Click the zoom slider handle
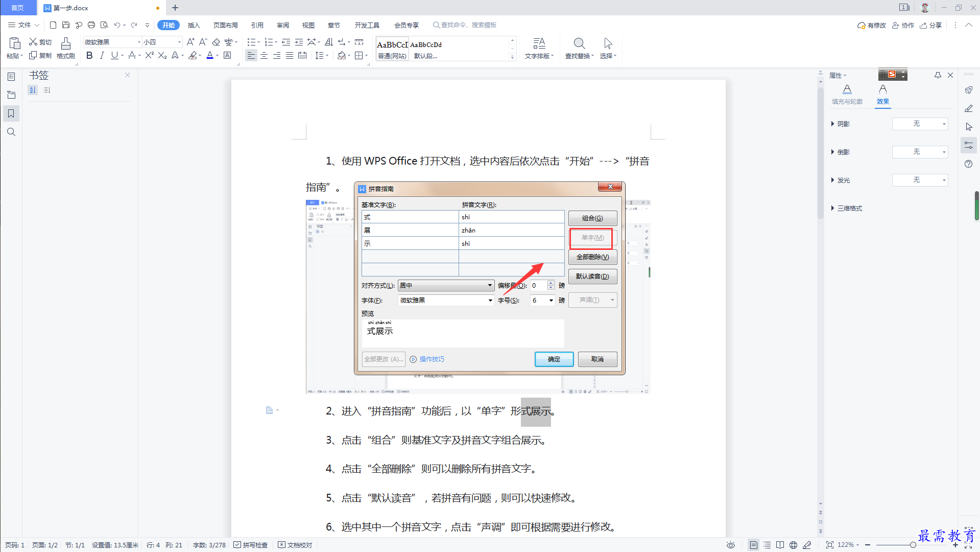This screenshot has height=552, width=980. (x=913, y=545)
